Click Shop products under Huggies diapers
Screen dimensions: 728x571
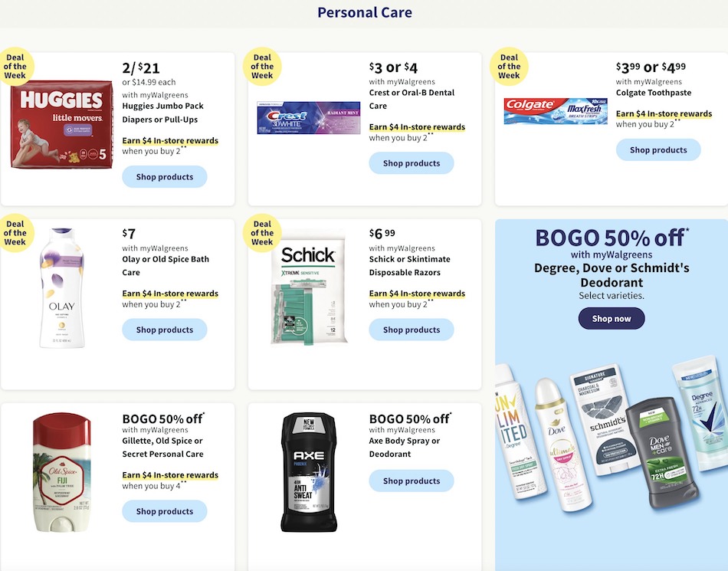[x=164, y=177]
